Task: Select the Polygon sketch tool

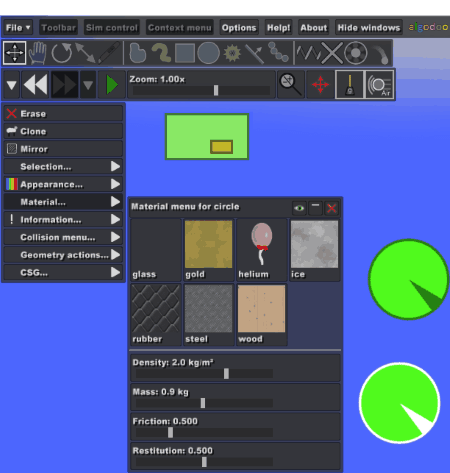Action: pos(137,53)
